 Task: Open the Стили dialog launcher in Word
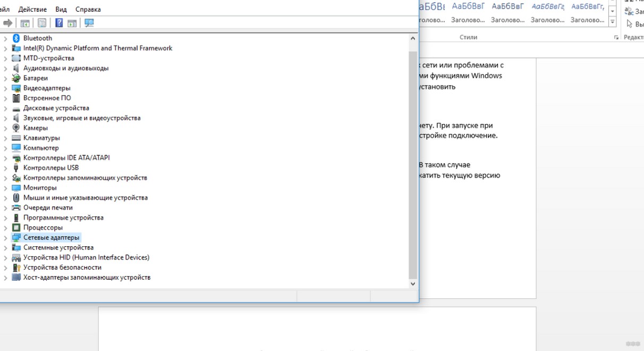pyautogui.click(x=616, y=38)
